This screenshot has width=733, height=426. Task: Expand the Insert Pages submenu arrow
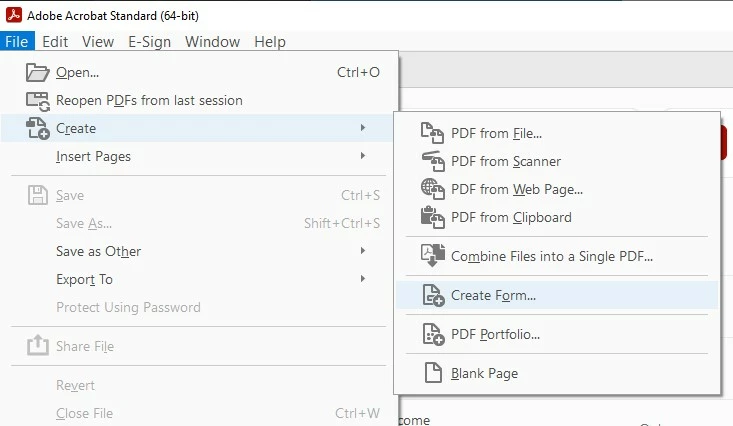pos(363,156)
